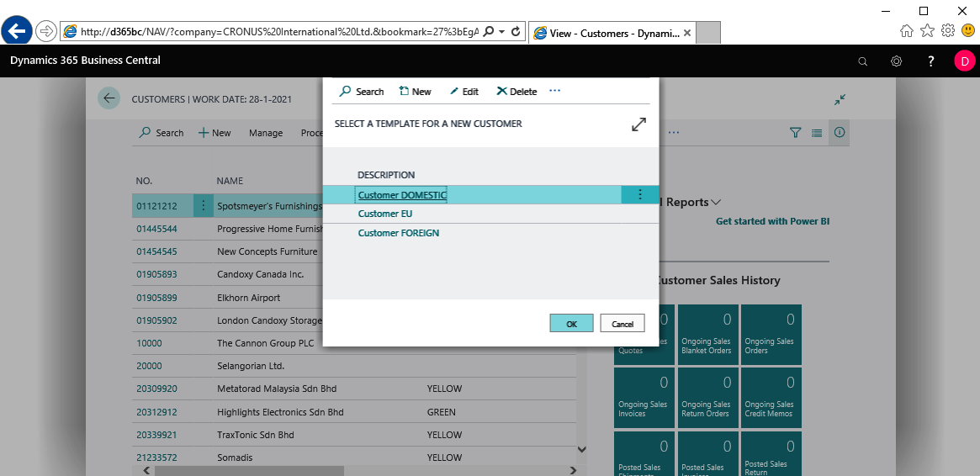Image resolution: width=980 pixels, height=476 pixels.
Task: Click the NAME column header
Action: tap(230, 181)
